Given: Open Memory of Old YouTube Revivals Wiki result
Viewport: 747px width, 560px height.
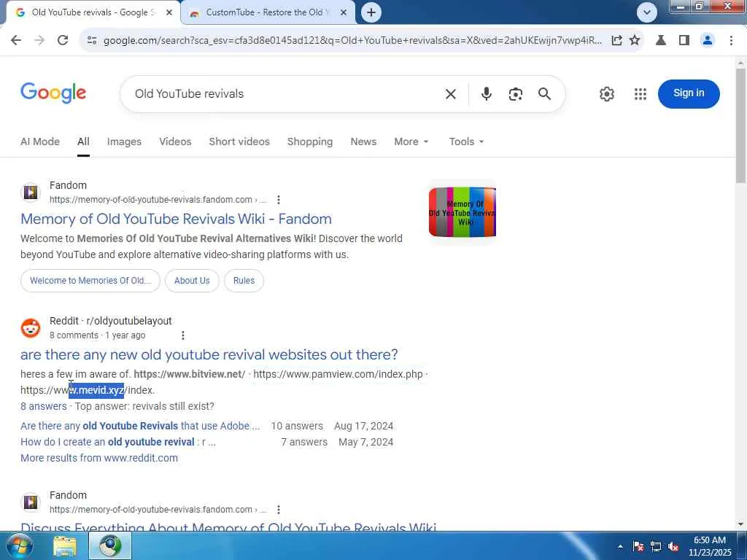Looking at the screenshot, I should pos(176,219).
